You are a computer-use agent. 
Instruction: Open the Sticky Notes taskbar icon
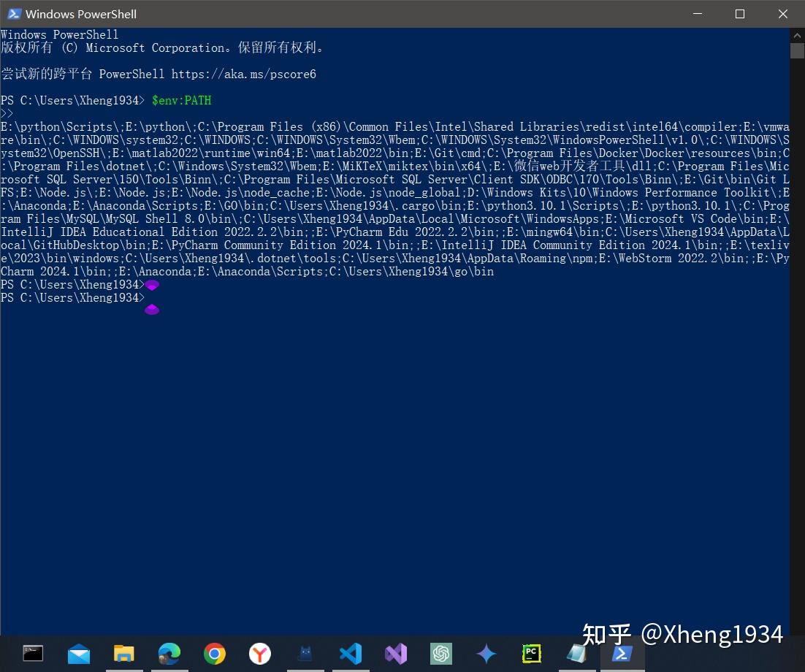tap(576, 654)
